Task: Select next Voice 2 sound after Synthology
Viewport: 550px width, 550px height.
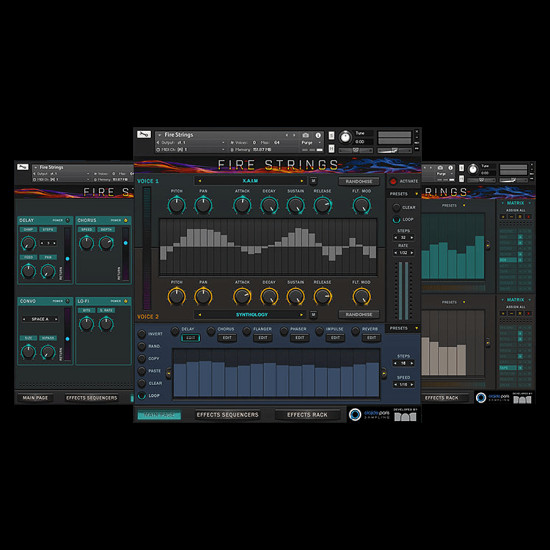Action: coord(301,315)
